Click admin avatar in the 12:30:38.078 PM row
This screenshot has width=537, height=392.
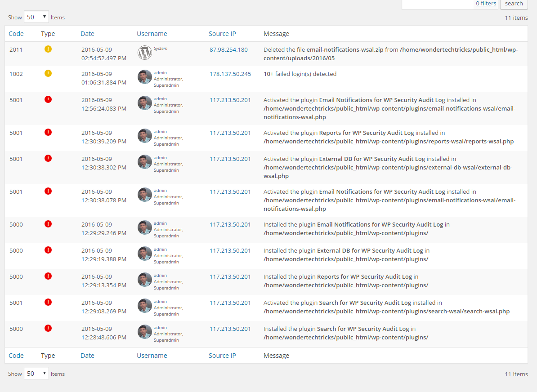[x=144, y=195]
